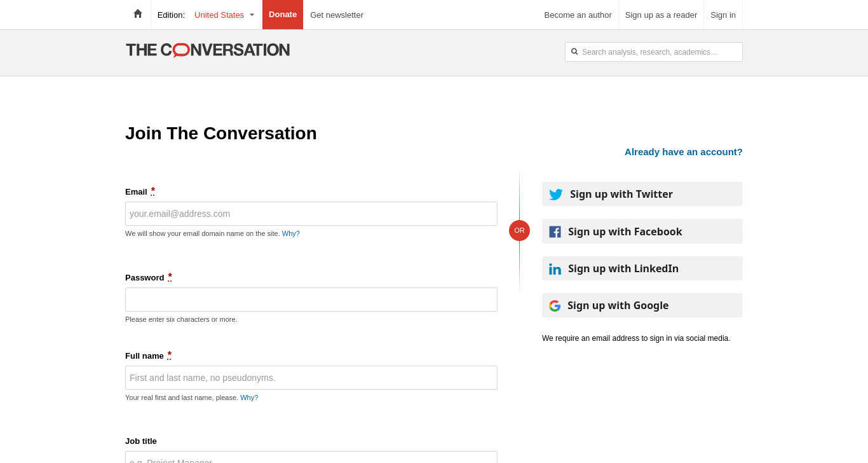Click the Job title input field

[311, 457]
